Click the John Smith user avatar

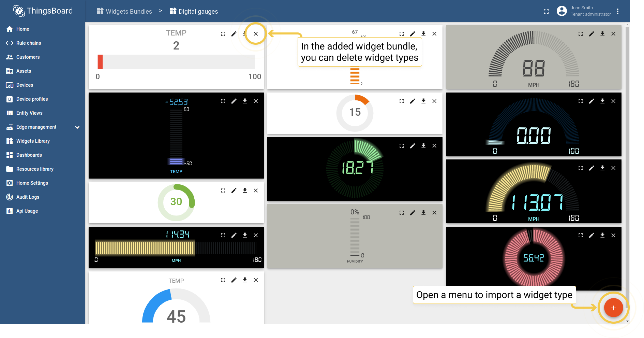[561, 11]
